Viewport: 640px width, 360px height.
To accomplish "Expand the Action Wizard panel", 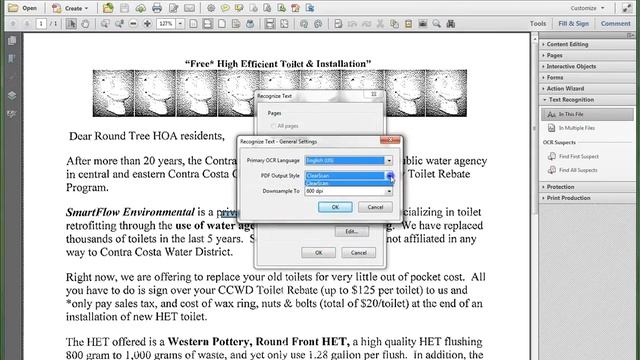I will pos(587,89).
